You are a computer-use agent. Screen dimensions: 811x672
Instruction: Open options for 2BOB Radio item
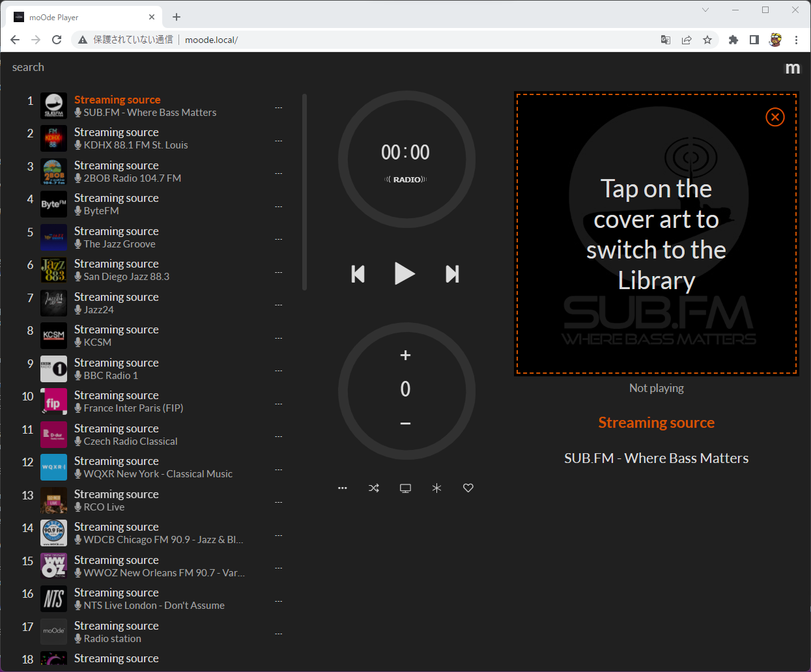point(278,173)
